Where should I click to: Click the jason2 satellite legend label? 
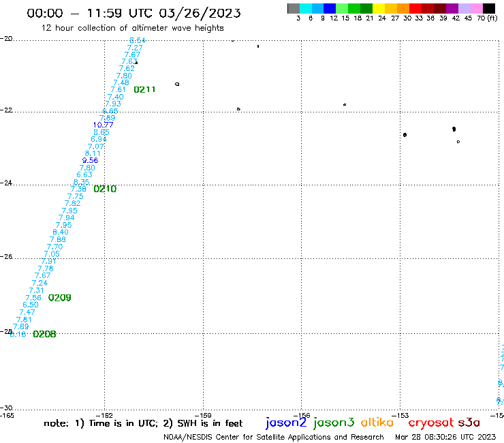[286, 423]
